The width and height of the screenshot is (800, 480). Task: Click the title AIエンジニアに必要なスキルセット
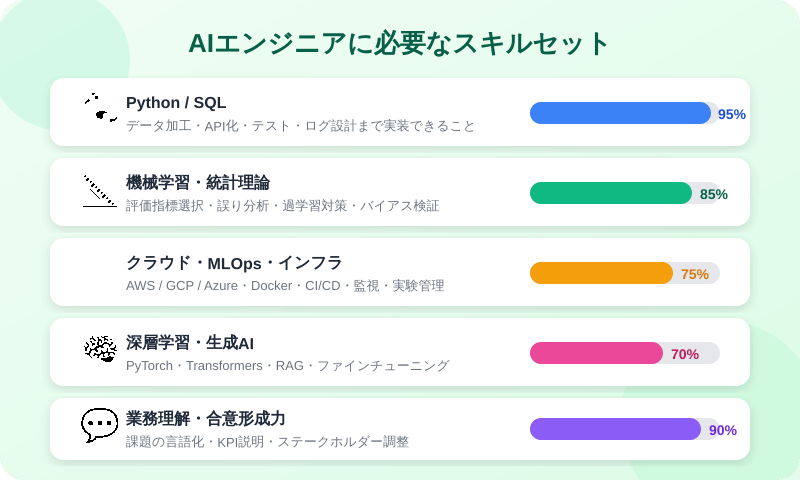click(400, 44)
